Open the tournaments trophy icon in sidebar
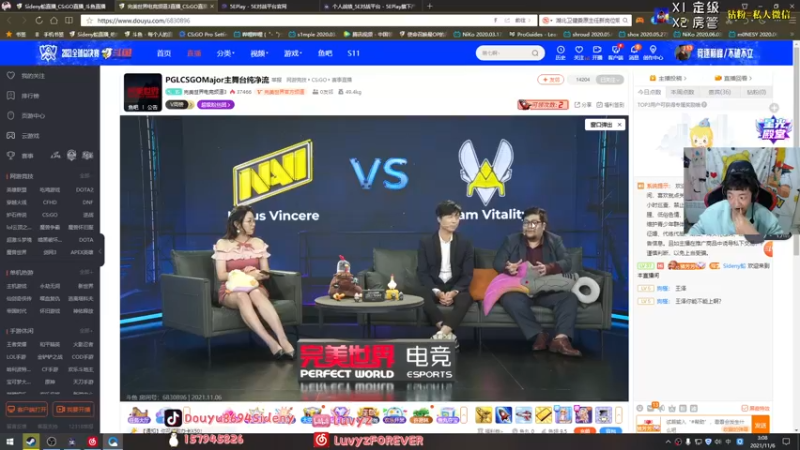This screenshot has width=800, height=450. 11,156
